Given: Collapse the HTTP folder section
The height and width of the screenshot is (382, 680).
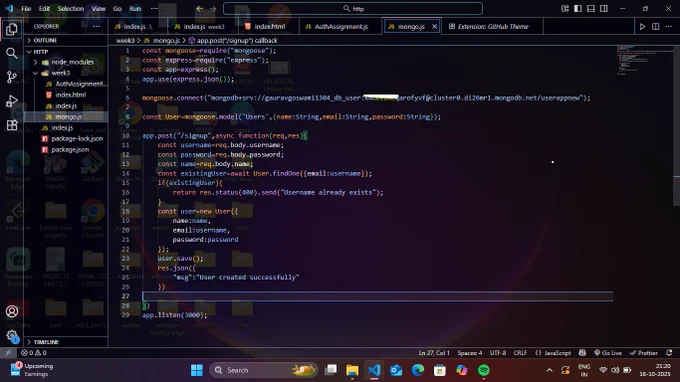Looking at the screenshot, I should [66, 52].
